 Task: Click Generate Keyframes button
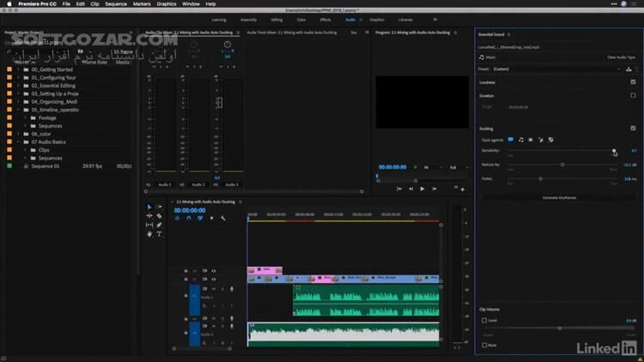point(559,197)
